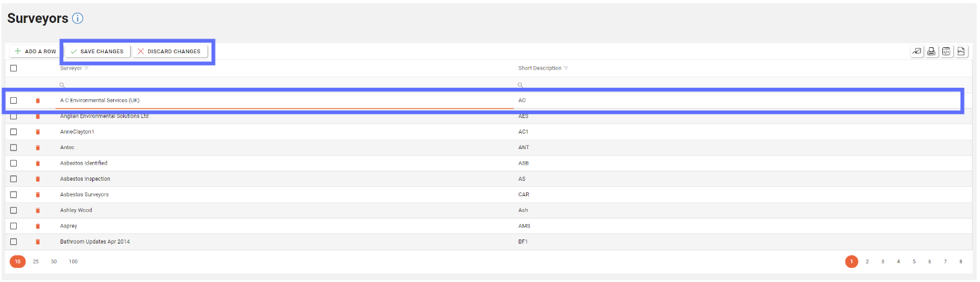Click the Save Changes button
The height and width of the screenshot is (282, 980).
click(x=97, y=51)
